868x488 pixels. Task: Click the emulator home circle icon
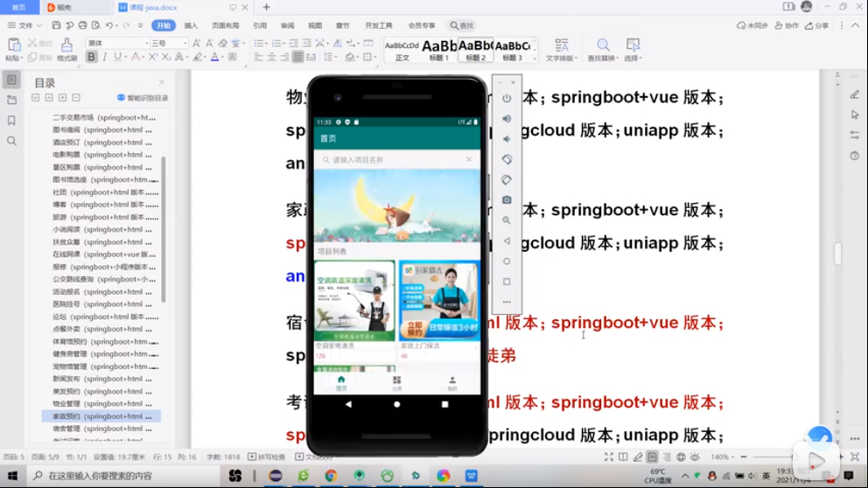[507, 261]
